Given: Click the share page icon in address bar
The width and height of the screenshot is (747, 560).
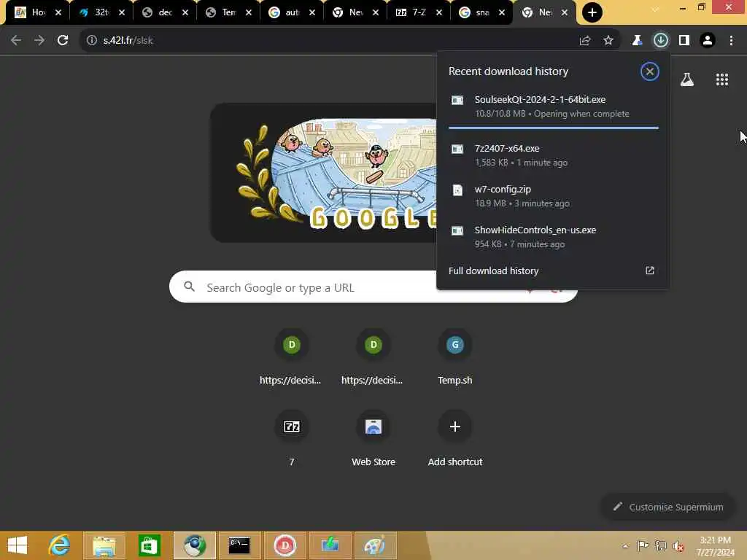Looking at the screenshot, I should (585, 41).
